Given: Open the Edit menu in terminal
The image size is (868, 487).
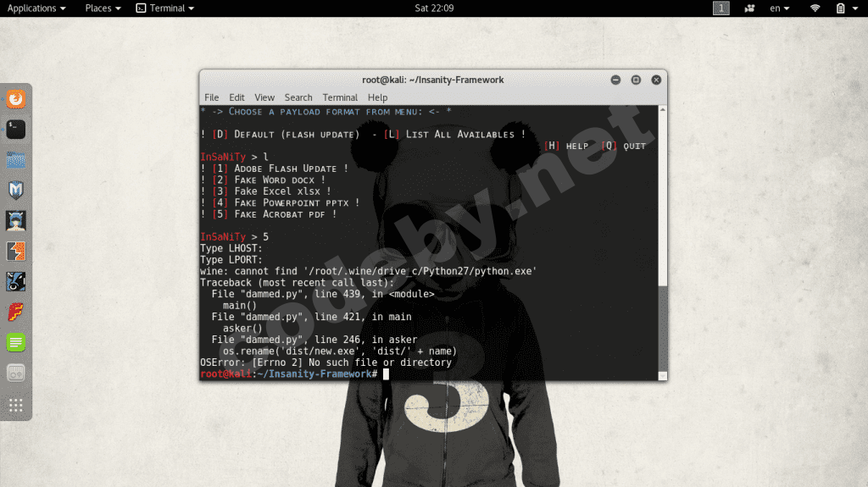Looking at the screenshot, I should [x=236, y=97].
